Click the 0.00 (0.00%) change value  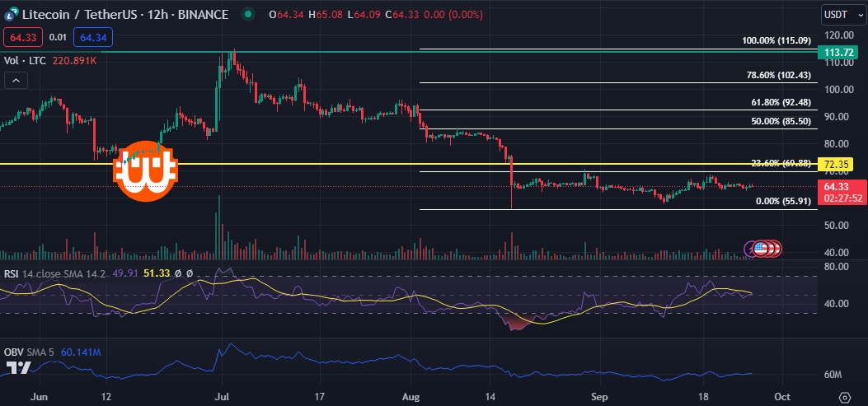pyautogui.click(x=455, y=15)
